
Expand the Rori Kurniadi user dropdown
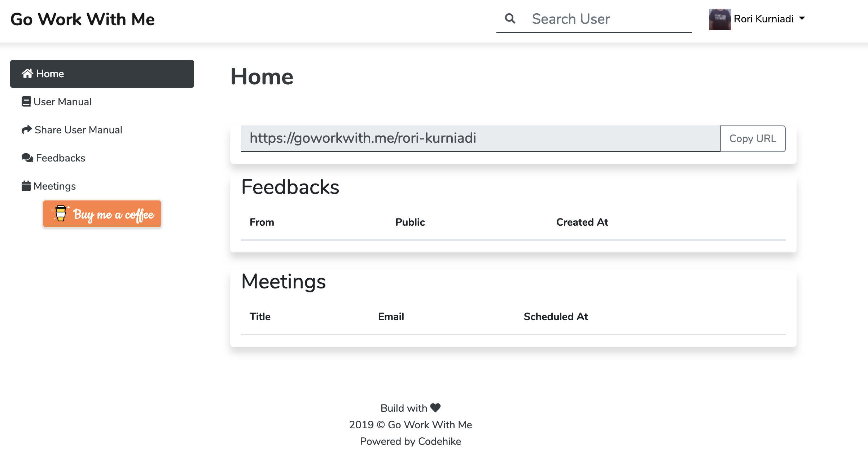802,18
